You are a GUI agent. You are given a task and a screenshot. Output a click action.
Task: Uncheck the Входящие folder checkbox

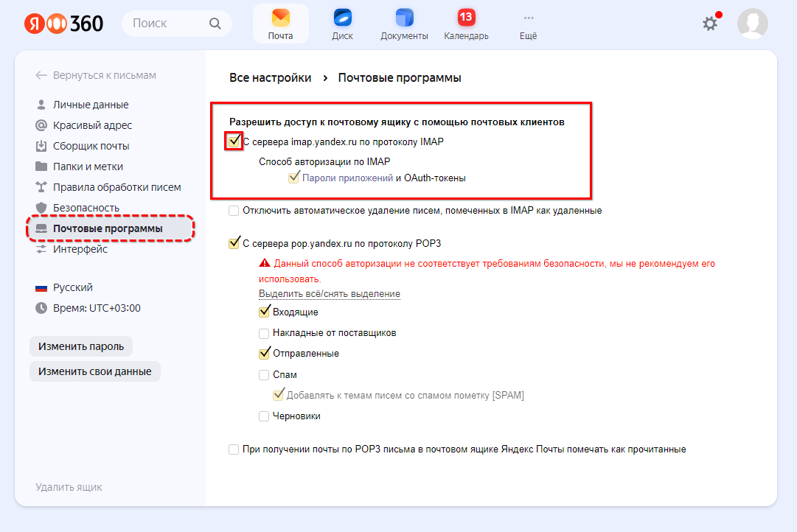point(264,312)
